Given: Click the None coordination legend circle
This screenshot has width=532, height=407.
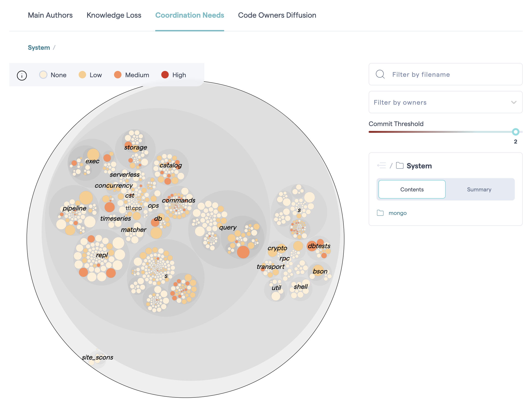Looking at the screenshot, I should [43, 75].
